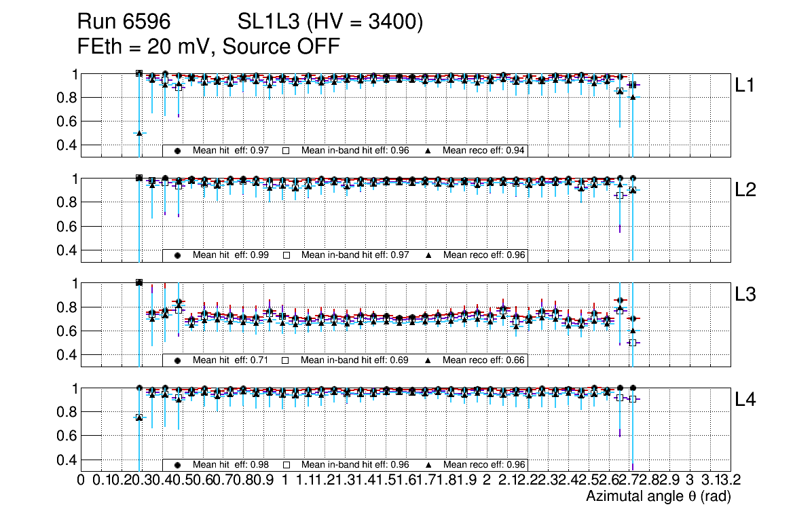Click the open square legend marker in L3 panel

(x=287, y=360)
